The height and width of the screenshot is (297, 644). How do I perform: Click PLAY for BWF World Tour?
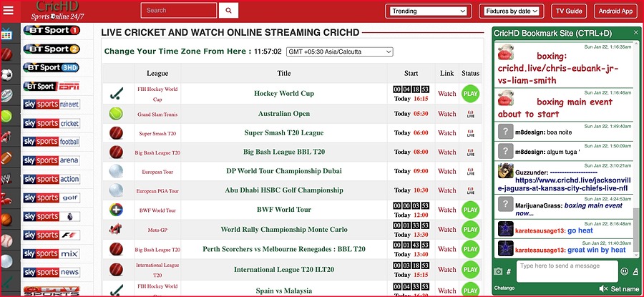(x=470, y=210)
